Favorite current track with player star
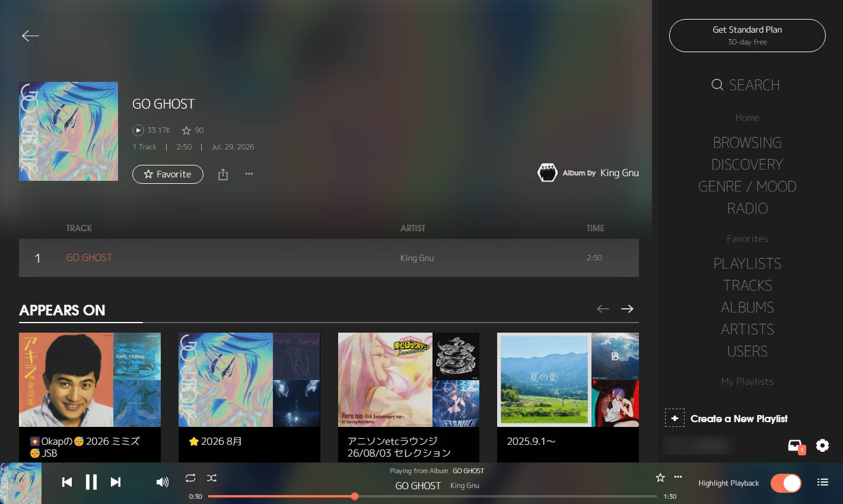The height and width of the screenshot is (504, 843). [x=660, y=477]
